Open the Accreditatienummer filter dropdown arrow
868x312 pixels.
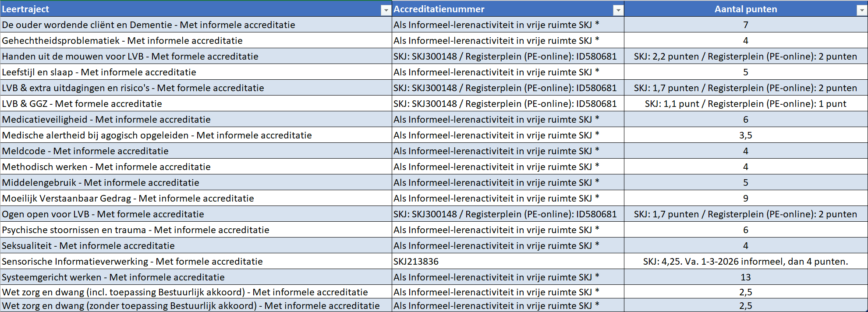(x=618, y=10)
